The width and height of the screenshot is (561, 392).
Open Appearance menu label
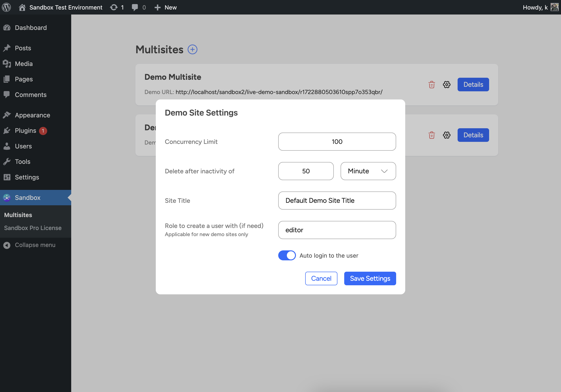pyautogui.click(x=32, y=115)
